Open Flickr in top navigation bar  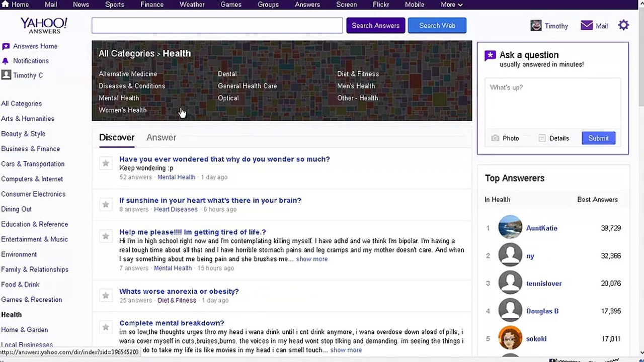point(381,5)
